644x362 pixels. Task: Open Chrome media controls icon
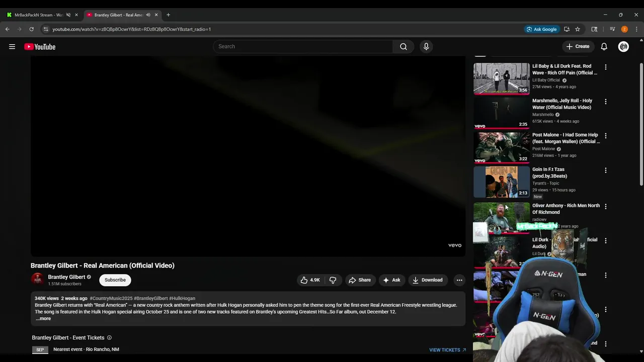pyautogui.click(x=612, y=29)
